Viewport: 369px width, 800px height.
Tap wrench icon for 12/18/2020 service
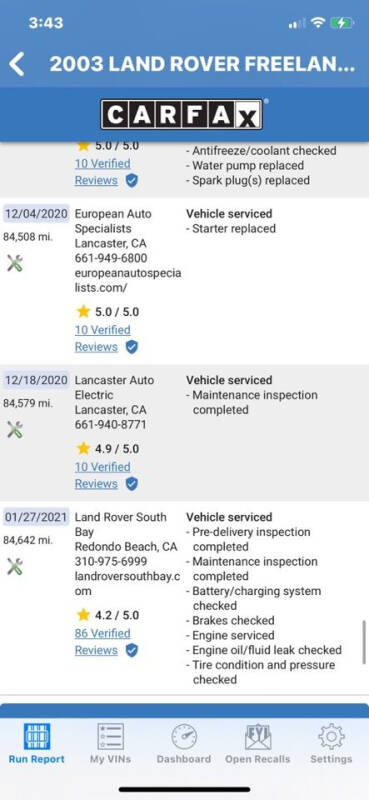coord(15,430)
